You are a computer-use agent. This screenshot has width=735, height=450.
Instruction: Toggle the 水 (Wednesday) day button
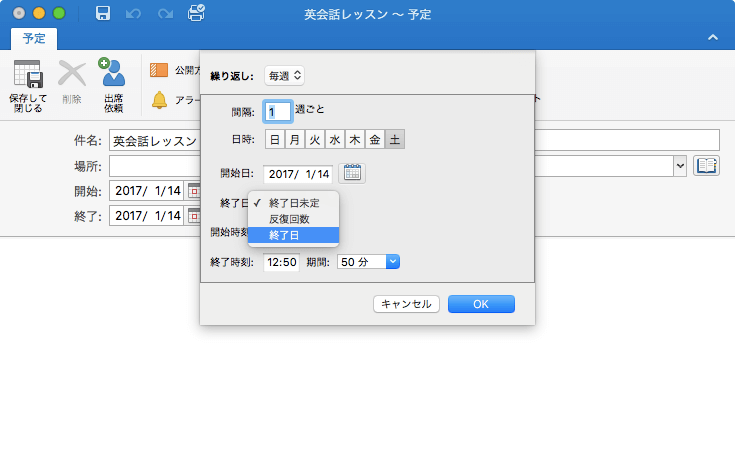335,140
